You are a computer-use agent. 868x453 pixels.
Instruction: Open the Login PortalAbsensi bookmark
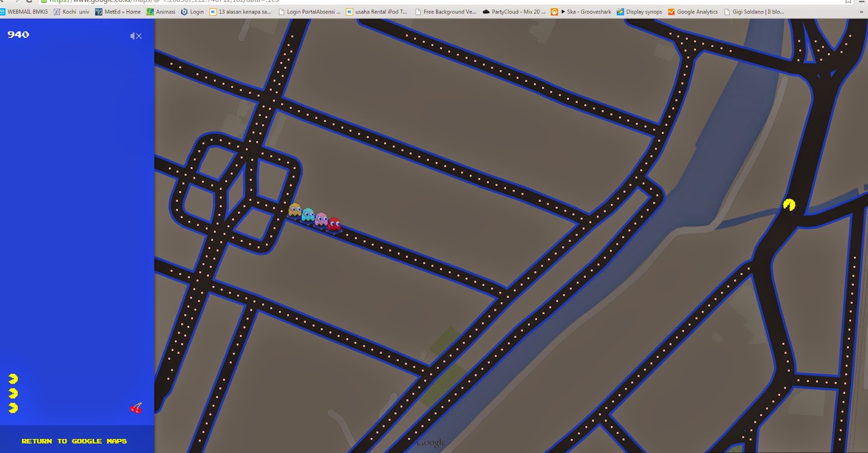tap(309, 11)
